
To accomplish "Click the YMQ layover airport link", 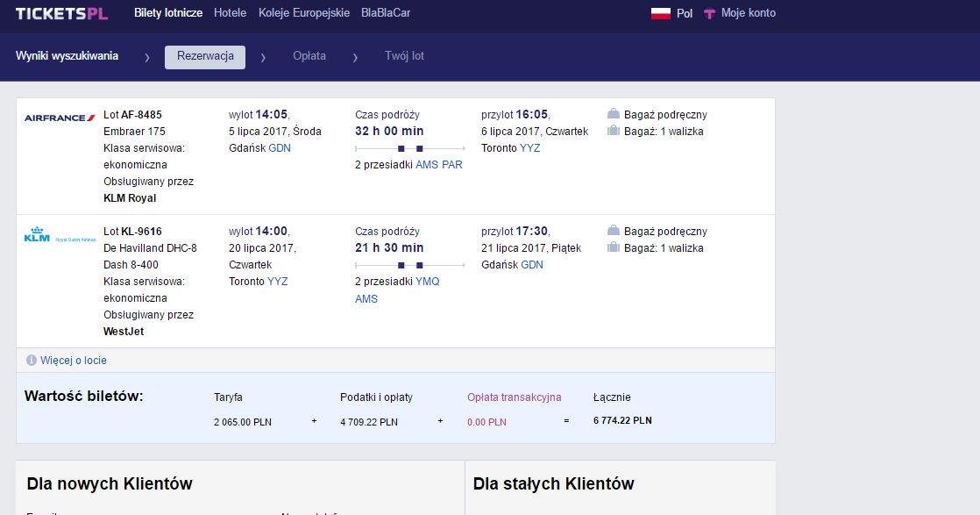I will click(x=428, y=282).
